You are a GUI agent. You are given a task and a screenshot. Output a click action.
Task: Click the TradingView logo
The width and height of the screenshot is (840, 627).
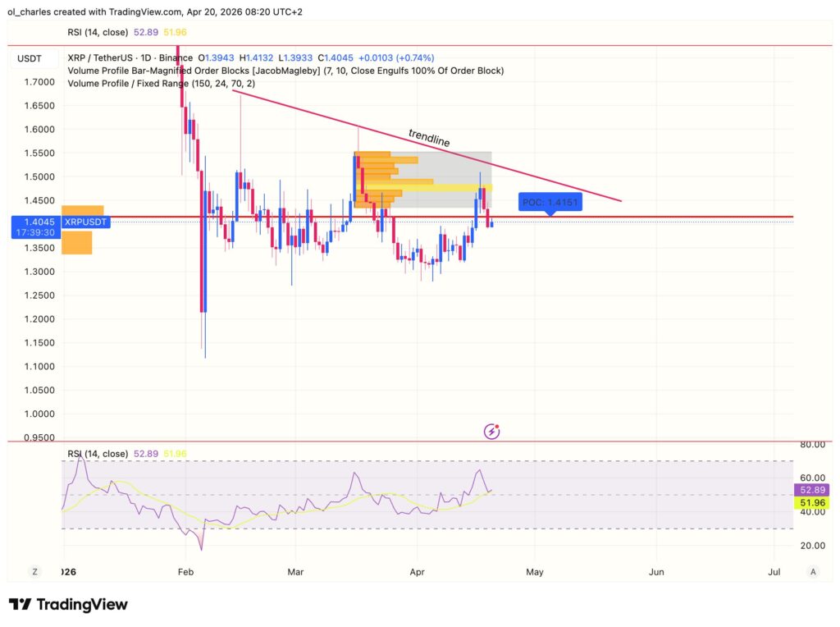pyautogui.click(x=68, y=605)
